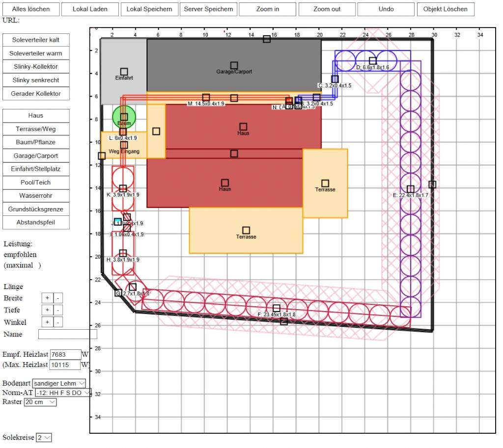Select collector G handle
Screen dimensions: 503x448
133,287
